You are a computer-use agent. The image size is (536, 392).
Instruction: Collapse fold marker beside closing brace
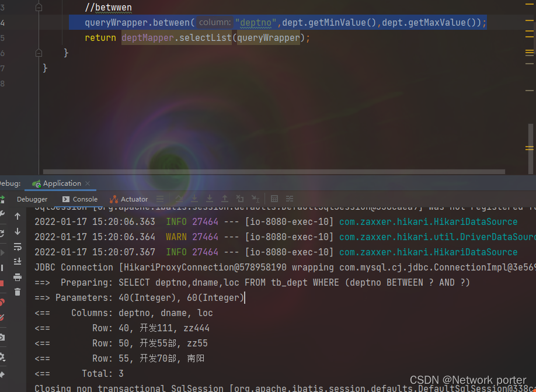coord(39,53)
